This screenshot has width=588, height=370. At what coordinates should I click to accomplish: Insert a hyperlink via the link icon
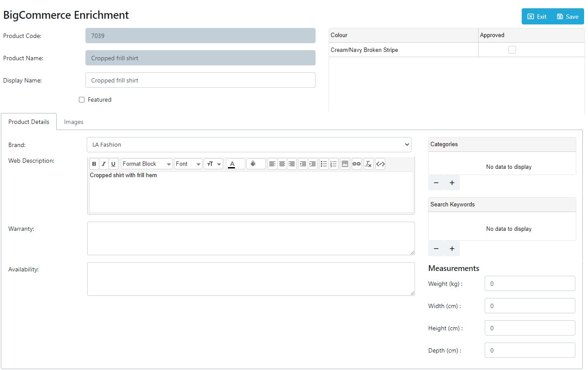[x=357, y=164]
